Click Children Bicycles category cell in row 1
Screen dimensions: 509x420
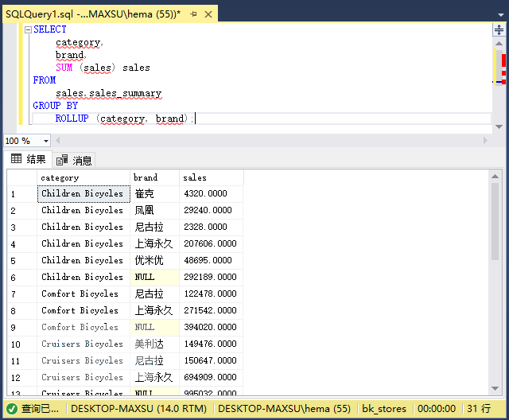point(84,194)
